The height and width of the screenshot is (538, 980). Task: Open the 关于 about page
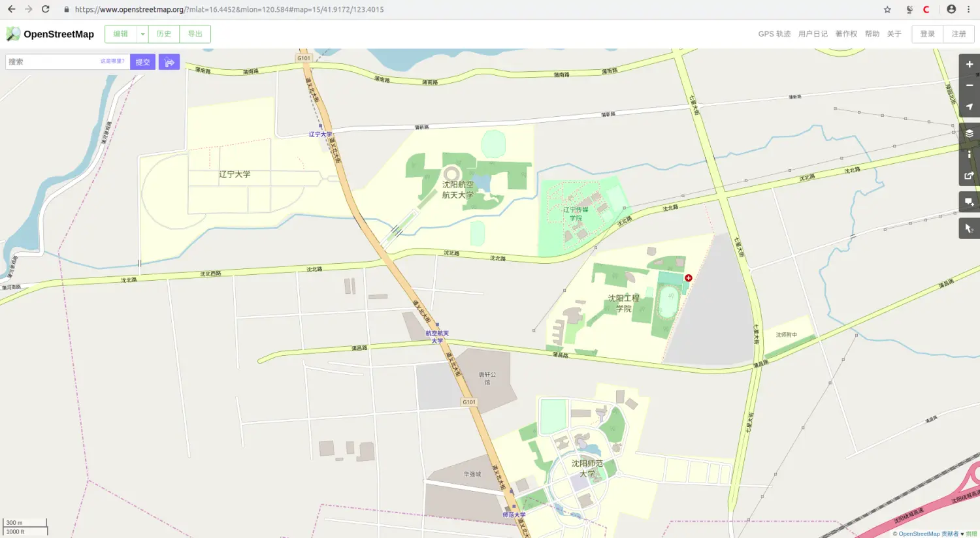click(894, 34)
